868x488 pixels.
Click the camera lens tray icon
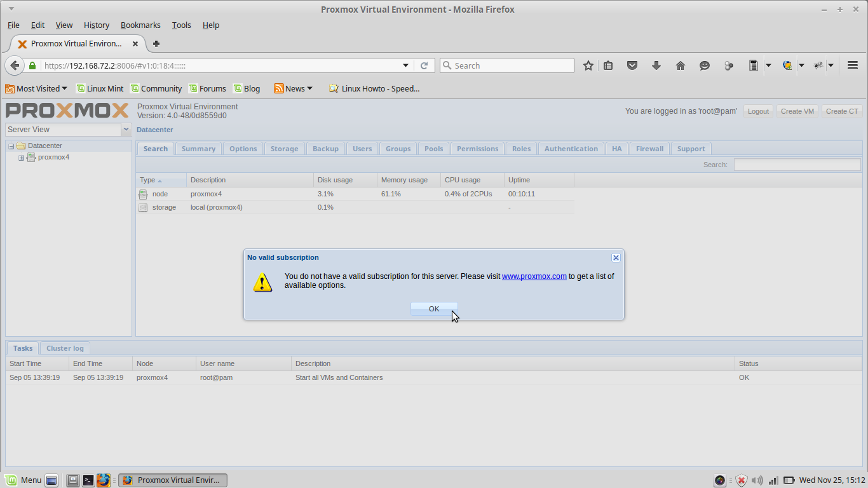[720, 480]
